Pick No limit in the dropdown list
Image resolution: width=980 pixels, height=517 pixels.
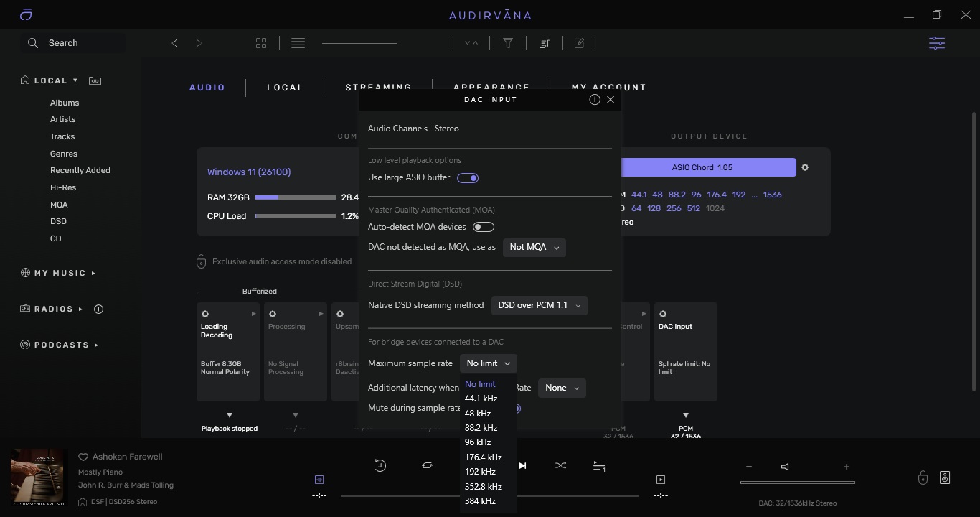(480, 384)
